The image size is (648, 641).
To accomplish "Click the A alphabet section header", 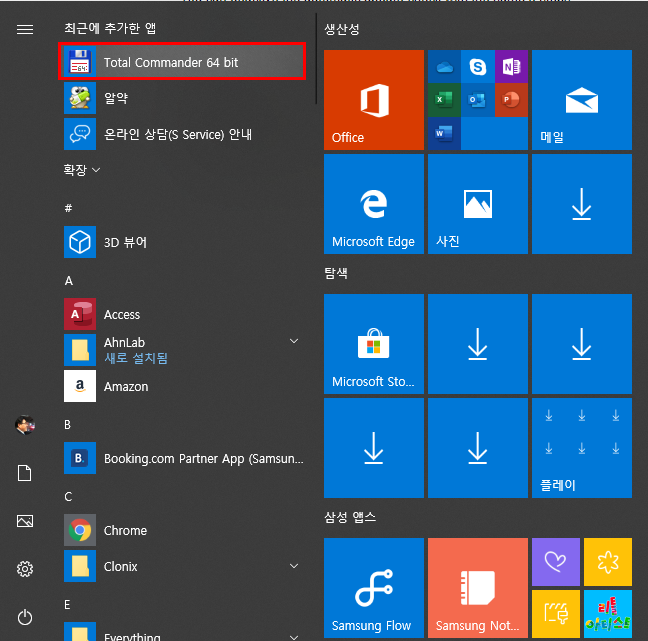I will [69, 281].
